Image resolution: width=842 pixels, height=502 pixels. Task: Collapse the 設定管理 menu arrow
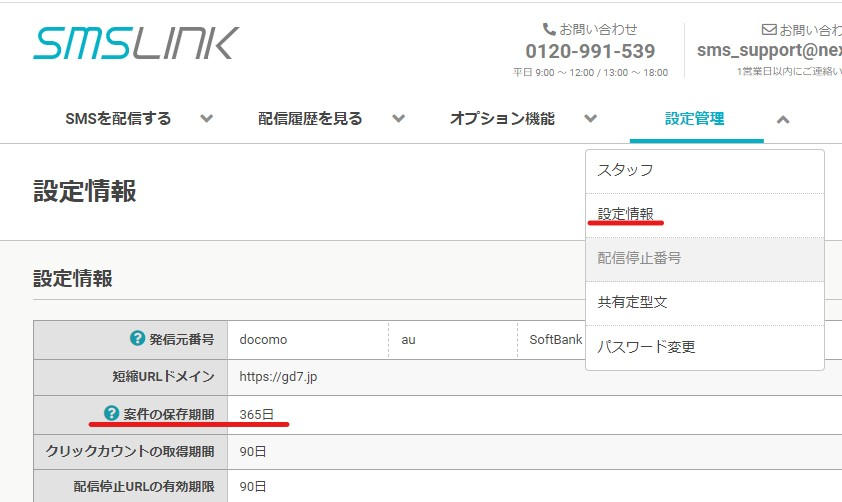pyautogui.click(x=783, y=120)
